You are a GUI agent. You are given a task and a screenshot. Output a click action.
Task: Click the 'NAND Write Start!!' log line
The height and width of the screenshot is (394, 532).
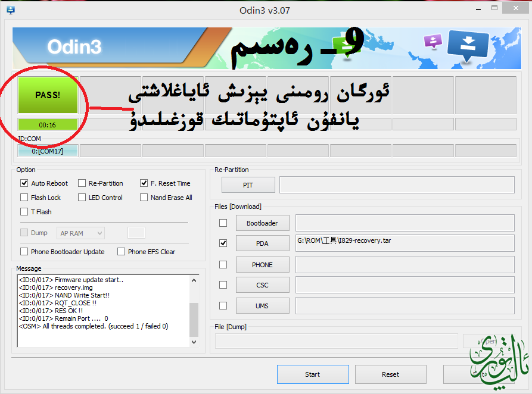coord(64,295)
